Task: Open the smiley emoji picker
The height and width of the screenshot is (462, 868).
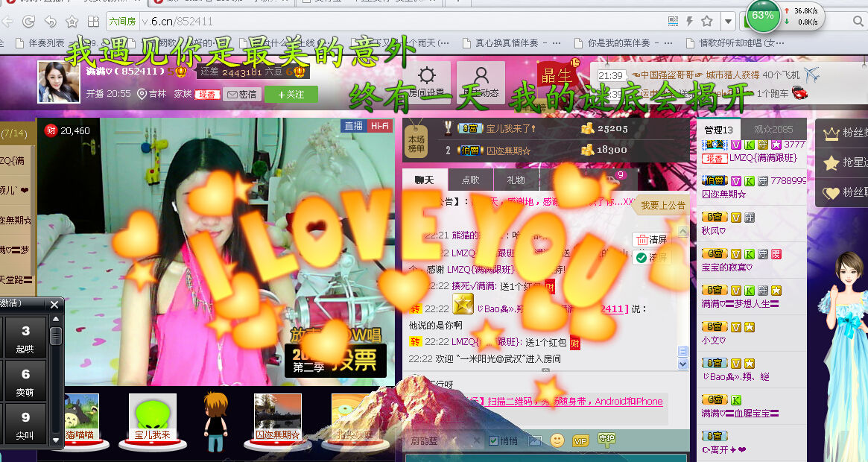Action: click(x=557, y=441)
